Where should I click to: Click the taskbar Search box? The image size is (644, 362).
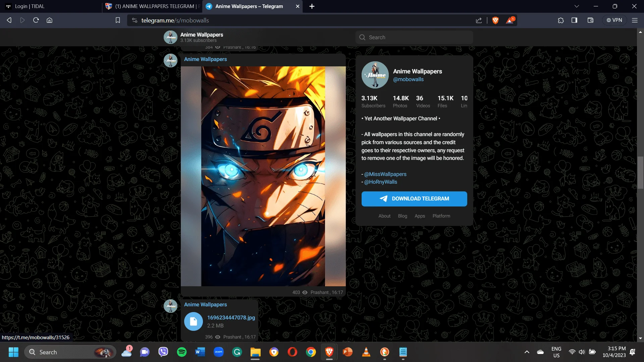70,352
